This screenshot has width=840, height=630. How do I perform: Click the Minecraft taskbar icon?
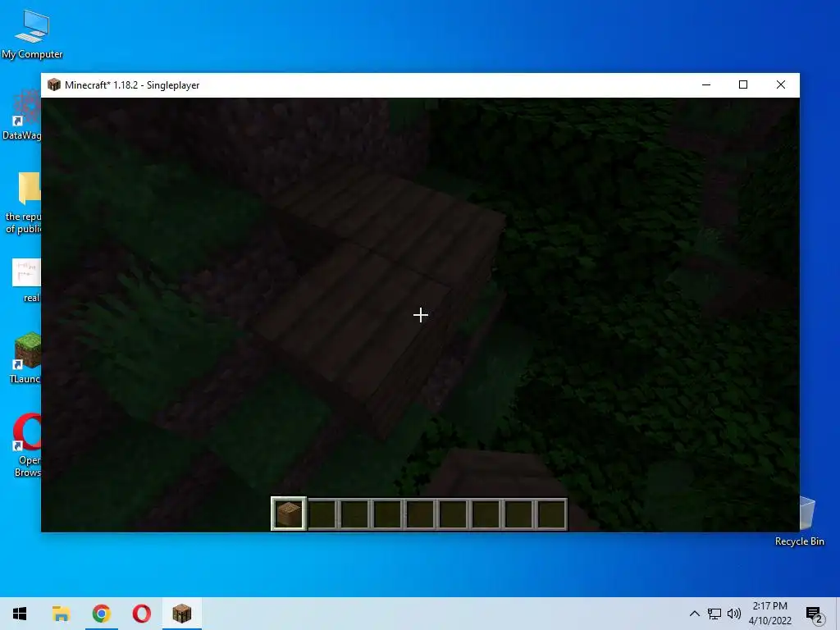point(182,614)
